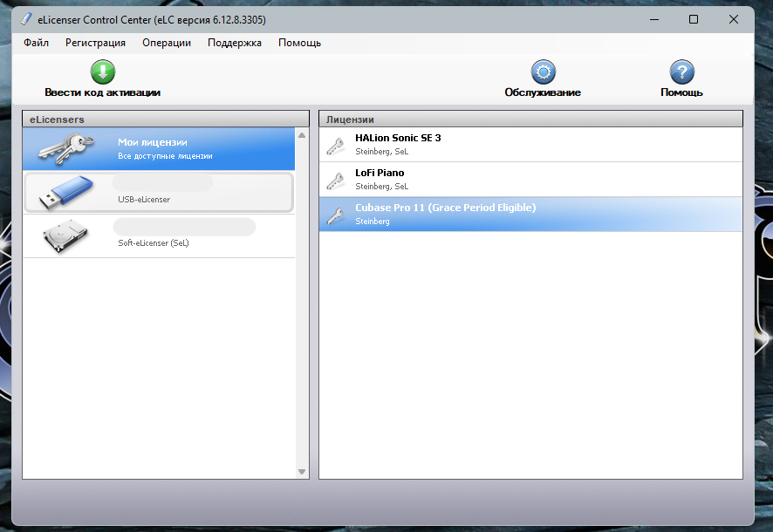Close the eLicenser Control Center window

point(734,19)
